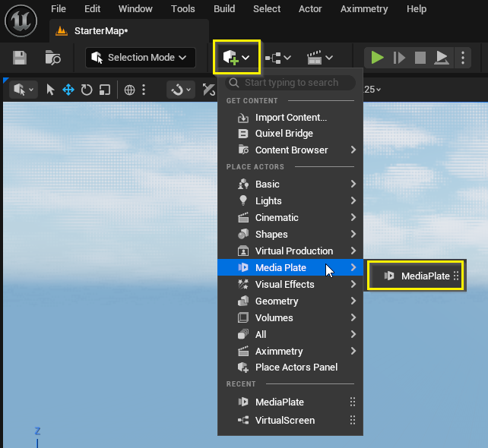Screen dimensions: 488x448
Task: Open the Selection Mode dropdown
Action: [141, 58]
